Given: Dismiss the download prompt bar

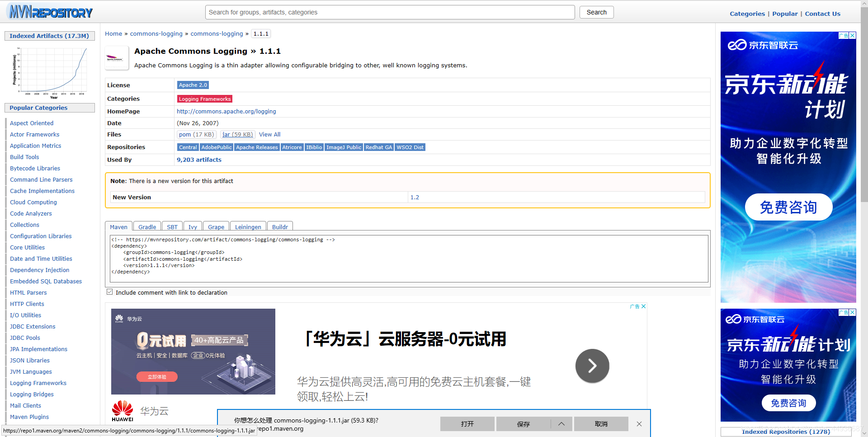Looking at the screenshot, I should (639, 424).
